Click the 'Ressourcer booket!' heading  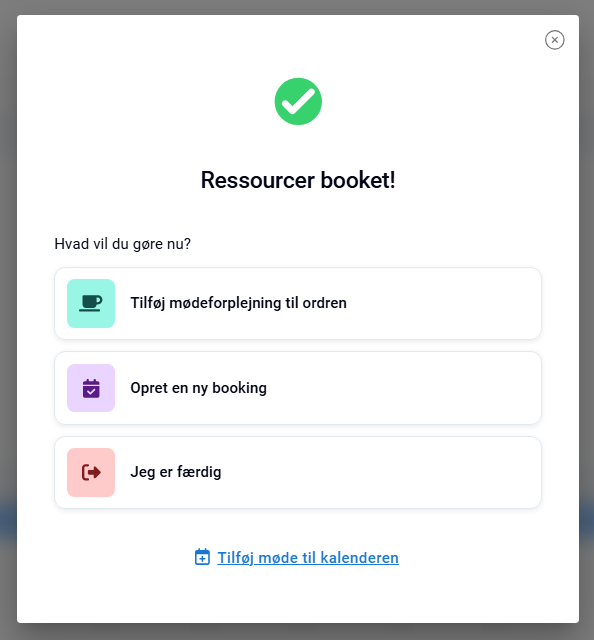[298, 180]
